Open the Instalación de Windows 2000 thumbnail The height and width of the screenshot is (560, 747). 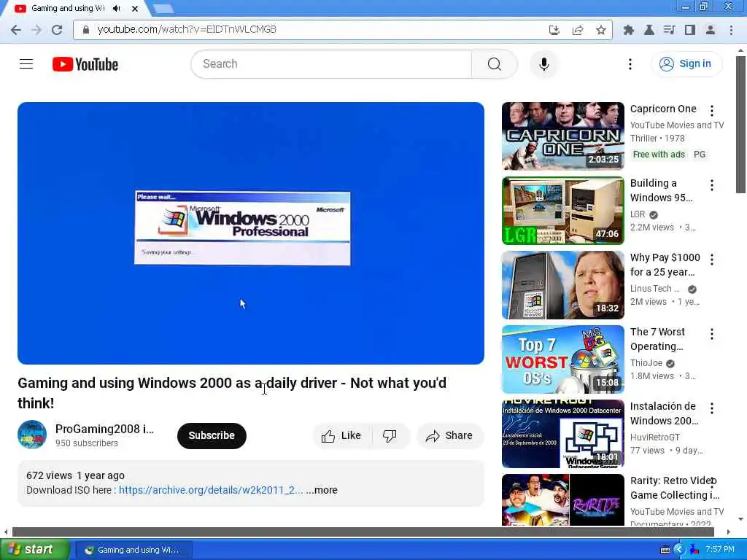(x=562, y=434)
